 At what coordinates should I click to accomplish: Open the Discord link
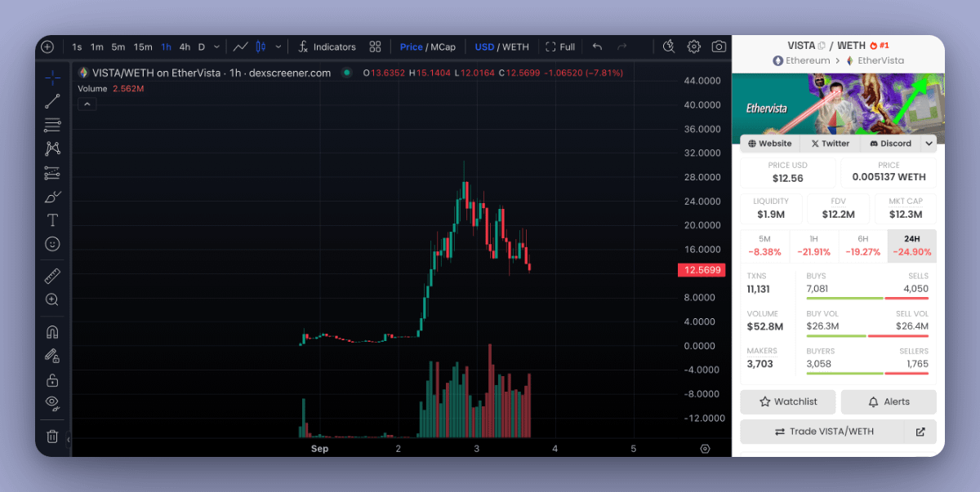click(x=890, y=144)
